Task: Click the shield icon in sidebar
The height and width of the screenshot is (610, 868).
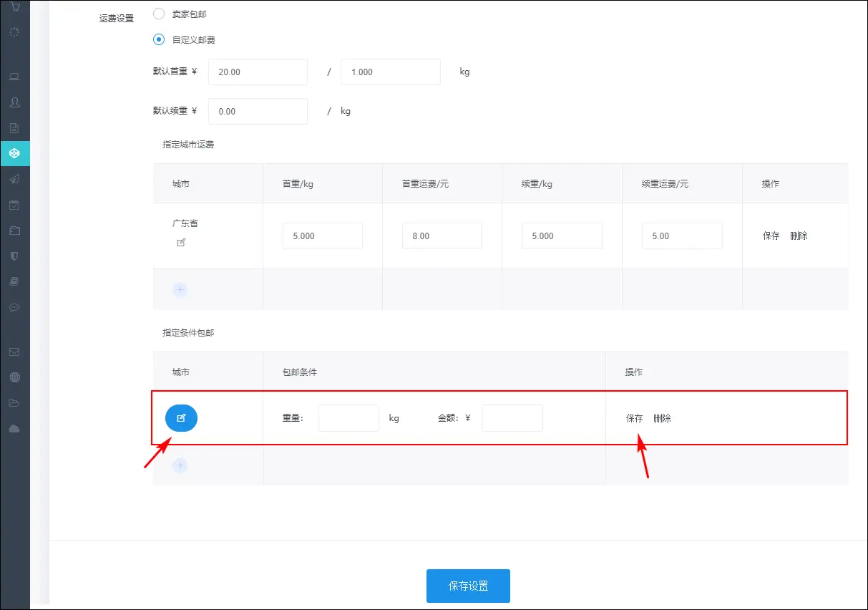Action: (14, 256)
